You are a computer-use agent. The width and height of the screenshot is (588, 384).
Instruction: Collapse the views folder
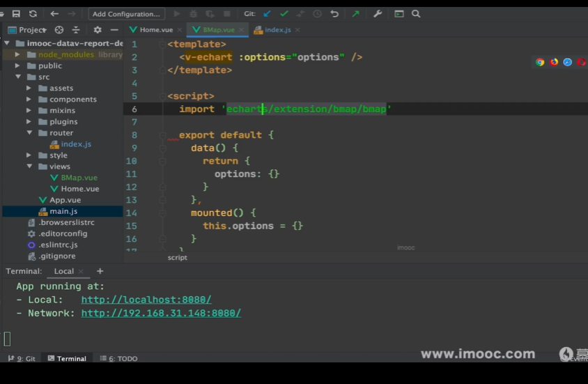[x=29, y=166]
